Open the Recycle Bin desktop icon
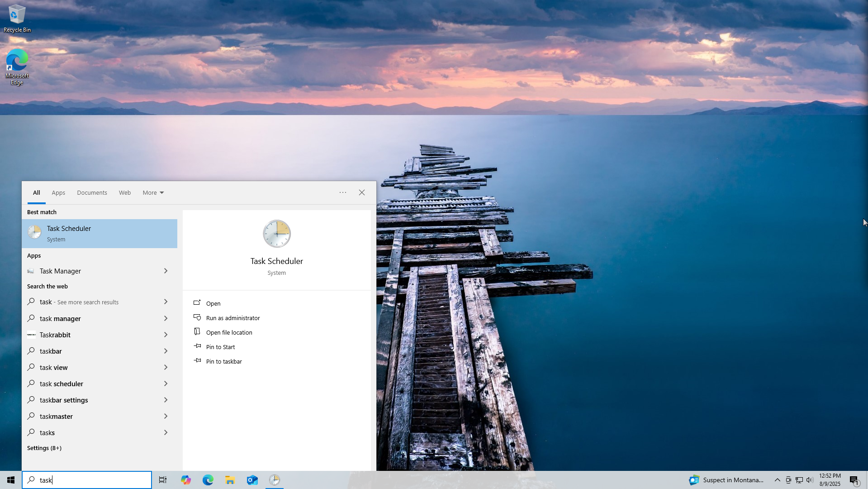The image size is (868, 489). click(17, 19)
